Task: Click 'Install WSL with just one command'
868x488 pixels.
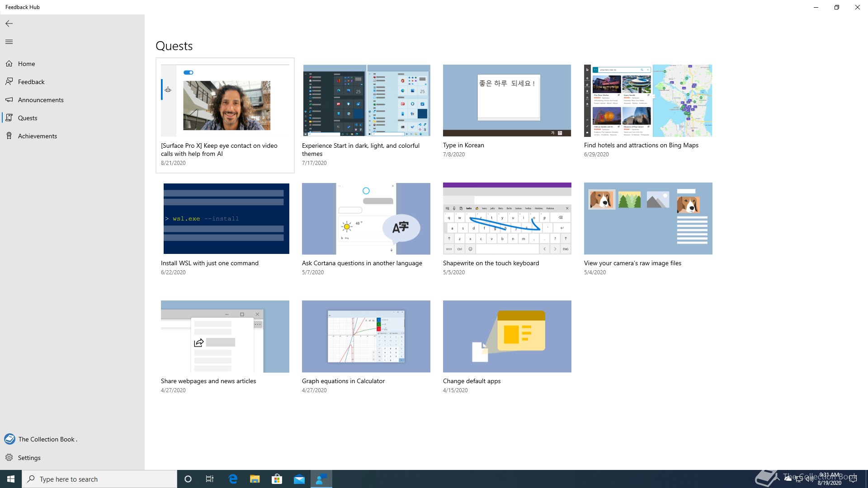Action: click(x=210, y=263)
